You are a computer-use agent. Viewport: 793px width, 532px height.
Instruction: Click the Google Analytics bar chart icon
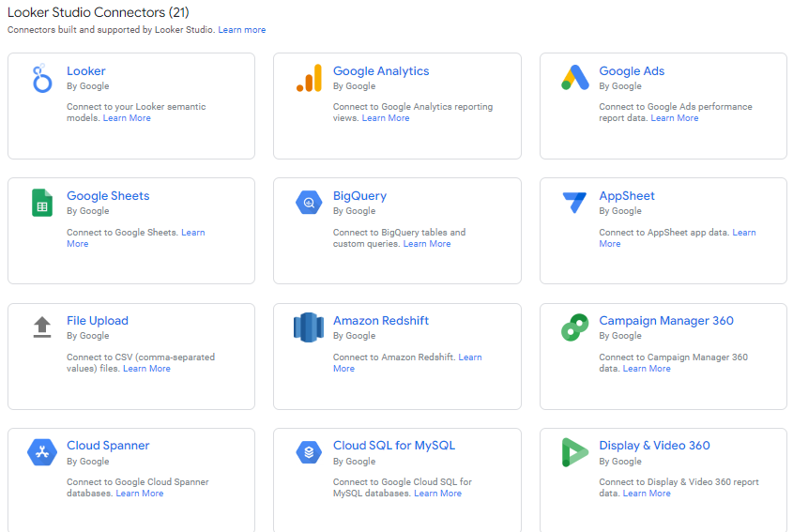[309, 79]
